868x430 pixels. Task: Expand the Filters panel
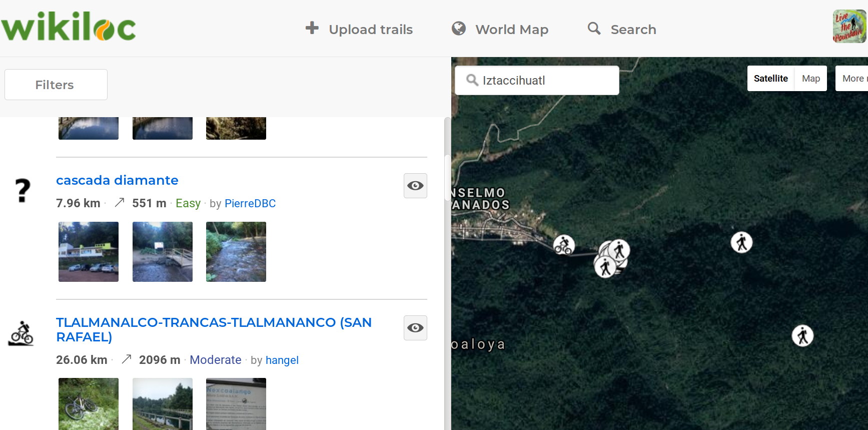point(56,85)
